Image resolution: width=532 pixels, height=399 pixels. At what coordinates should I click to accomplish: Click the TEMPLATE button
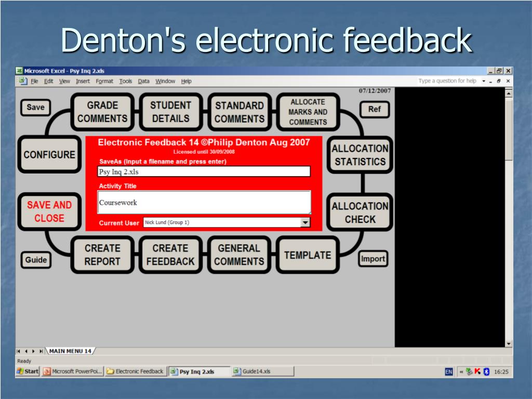click(x=308, y=255)
